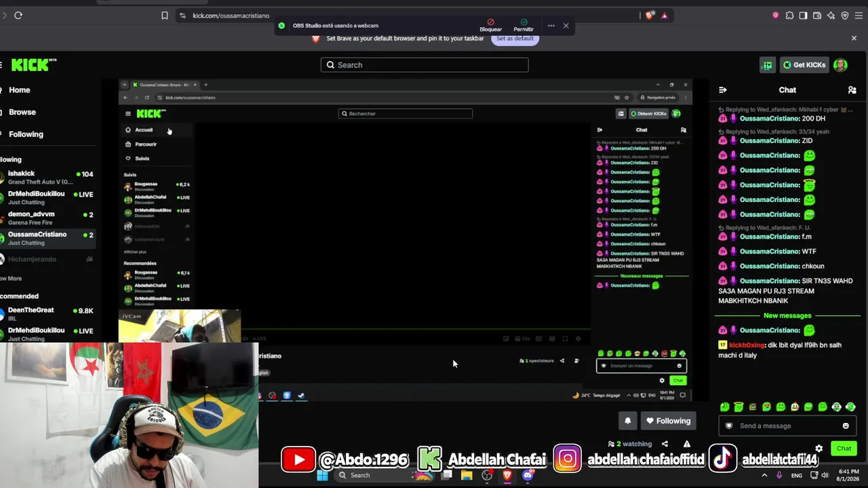Toggle stream notifications with the bell
The height and width of the screenshot is (488, 868).
pos(628,421)
